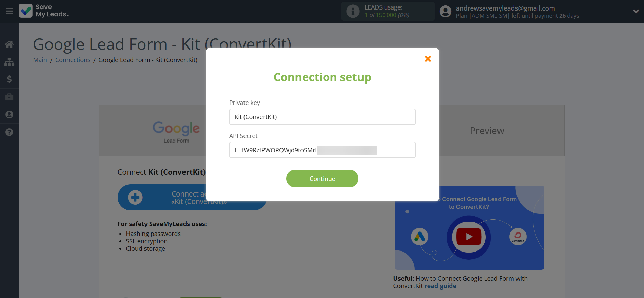Expand the account dropdown chevron
Viewport: 644px width, 298px height.
click(636, 11)
